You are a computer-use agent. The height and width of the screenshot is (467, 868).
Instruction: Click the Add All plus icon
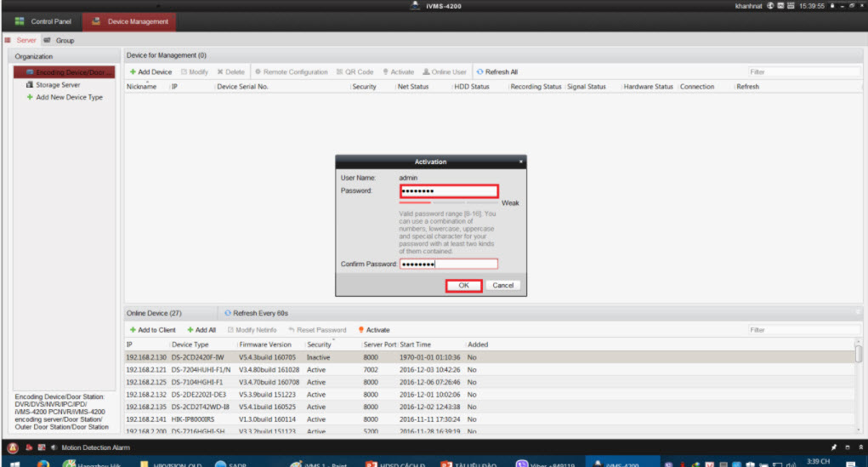(x=190, y=330)
